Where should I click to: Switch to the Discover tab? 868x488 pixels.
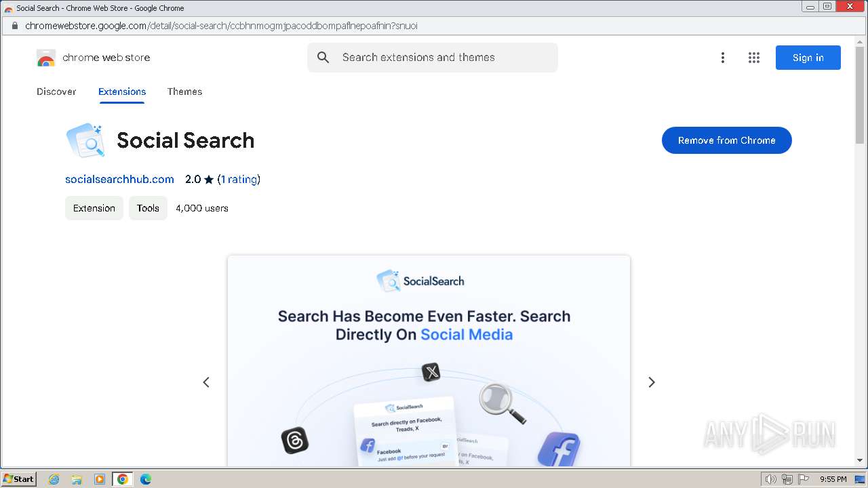tap(56, 91)
